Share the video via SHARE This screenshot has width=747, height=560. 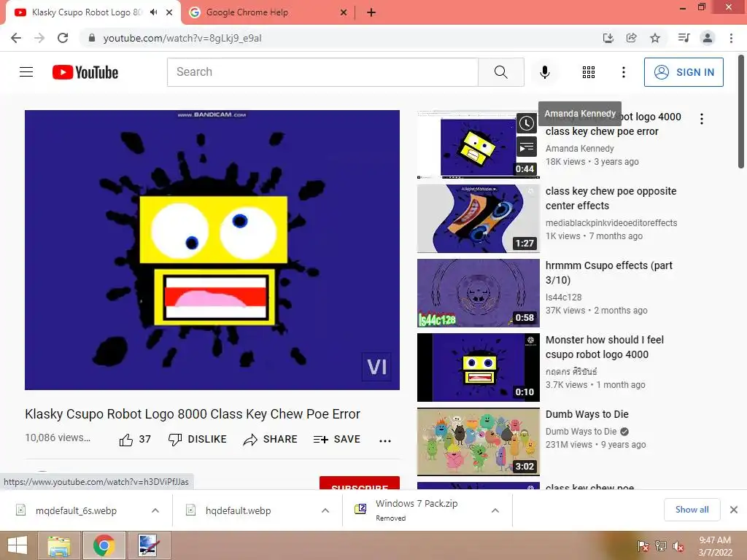270,439
